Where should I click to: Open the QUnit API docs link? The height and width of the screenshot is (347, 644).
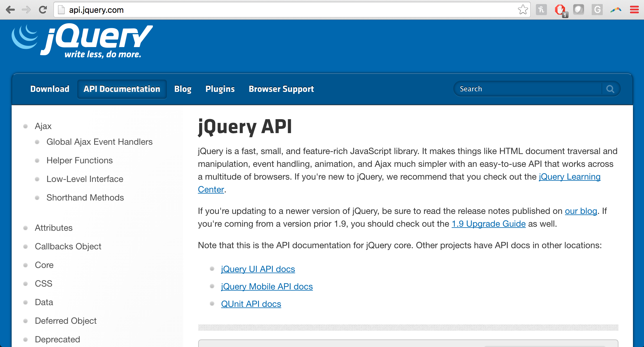click(251, 304)
